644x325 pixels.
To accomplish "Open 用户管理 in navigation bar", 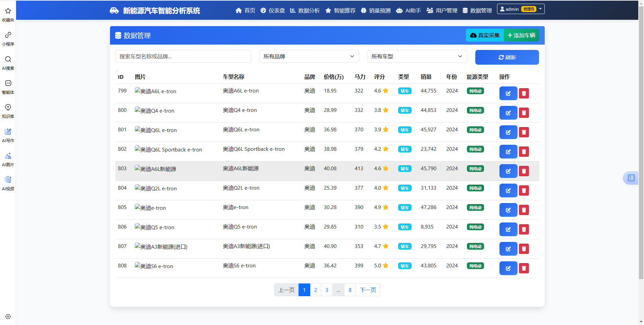I will [442, 11].
